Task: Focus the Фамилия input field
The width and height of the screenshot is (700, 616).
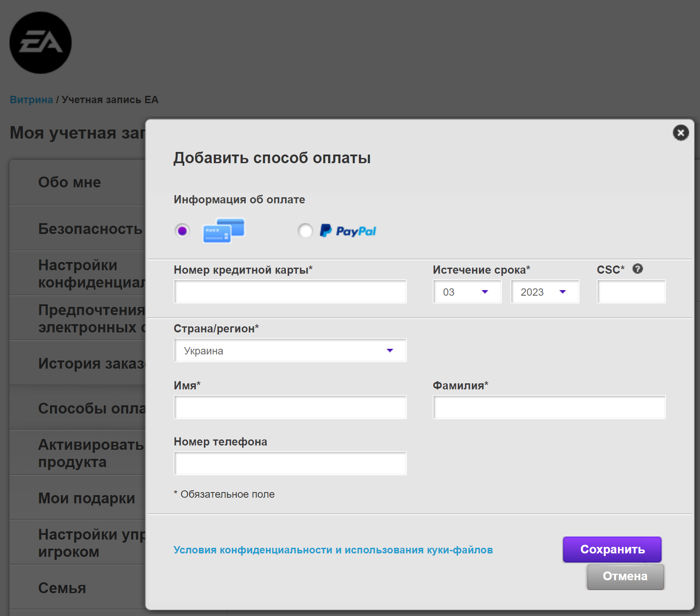Action: (549, 408)
